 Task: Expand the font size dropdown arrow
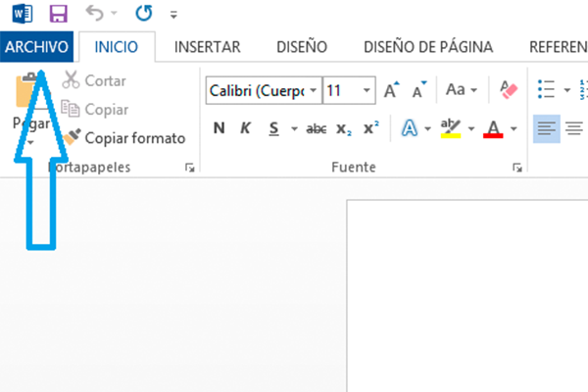click(x=367, y=90)
